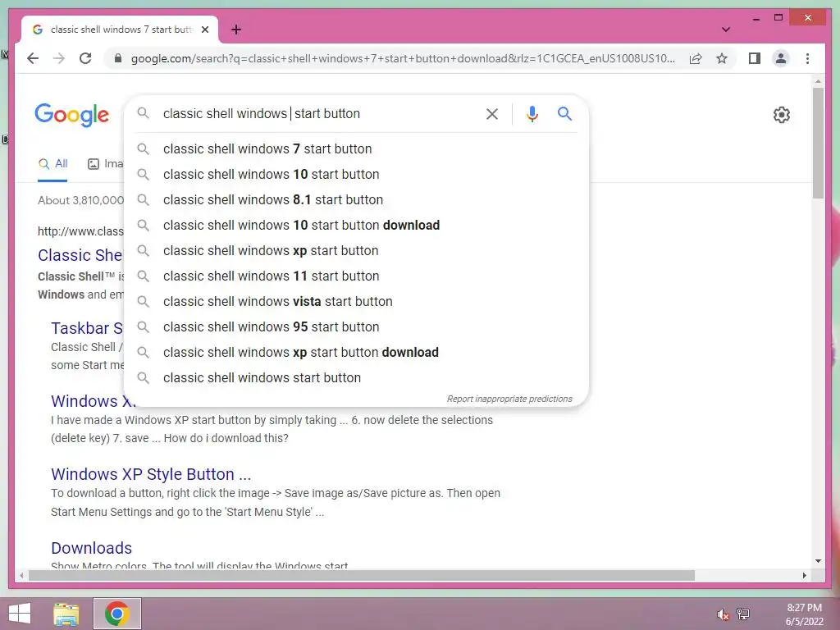Click the address bar URL

(x=403, y=58)
